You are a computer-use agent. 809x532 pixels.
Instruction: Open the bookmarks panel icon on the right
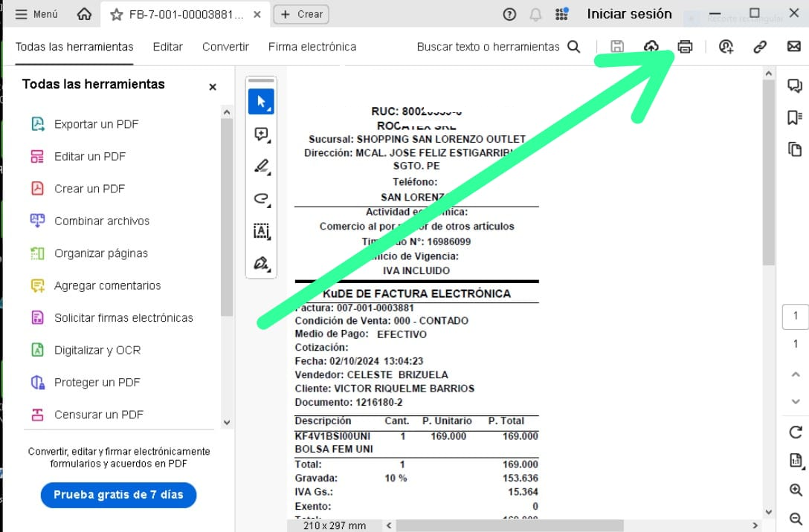pos(795,117)
